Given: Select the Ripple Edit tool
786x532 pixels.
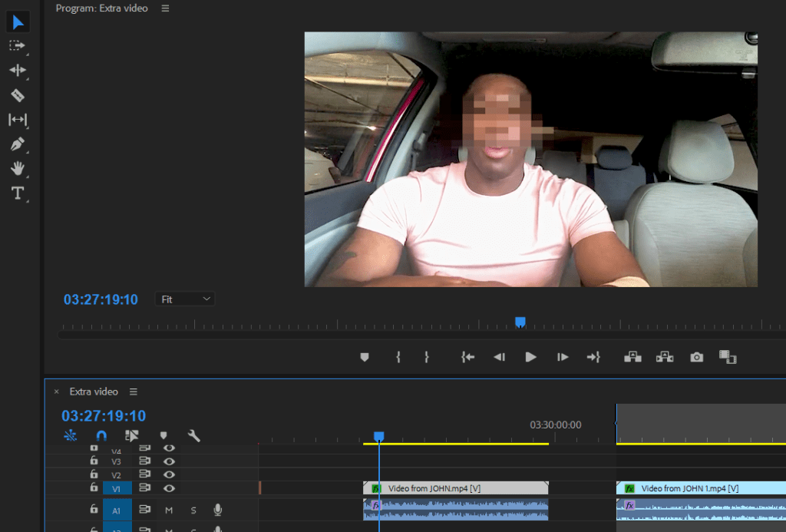Looking at the screenshot, I should 17,71.
